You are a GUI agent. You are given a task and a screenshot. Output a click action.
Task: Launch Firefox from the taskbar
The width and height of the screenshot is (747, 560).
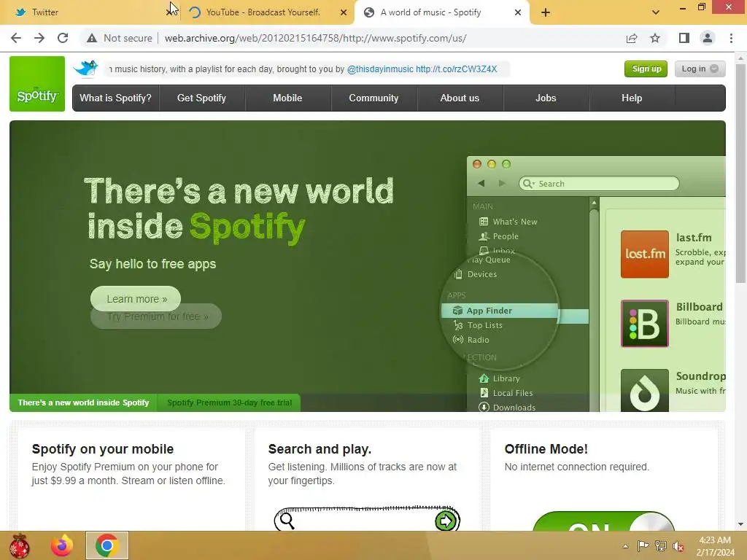point(62,545)
